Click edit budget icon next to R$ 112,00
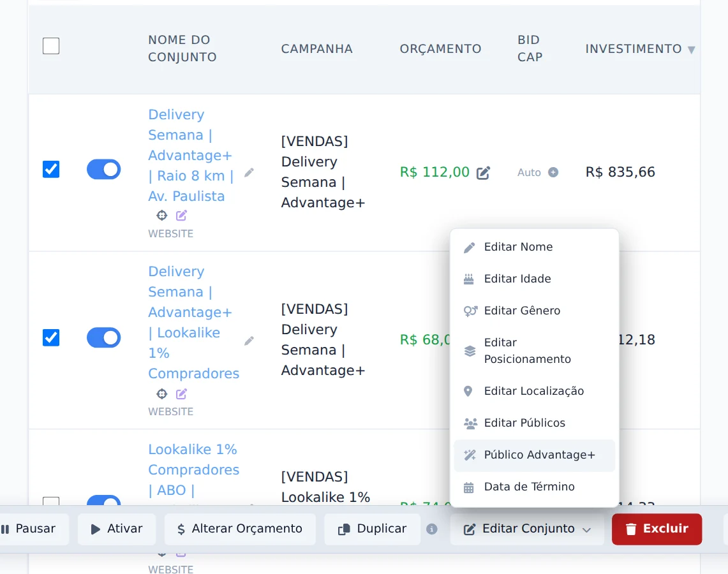The width and height of the screenshot is (728, 574). 484,173
